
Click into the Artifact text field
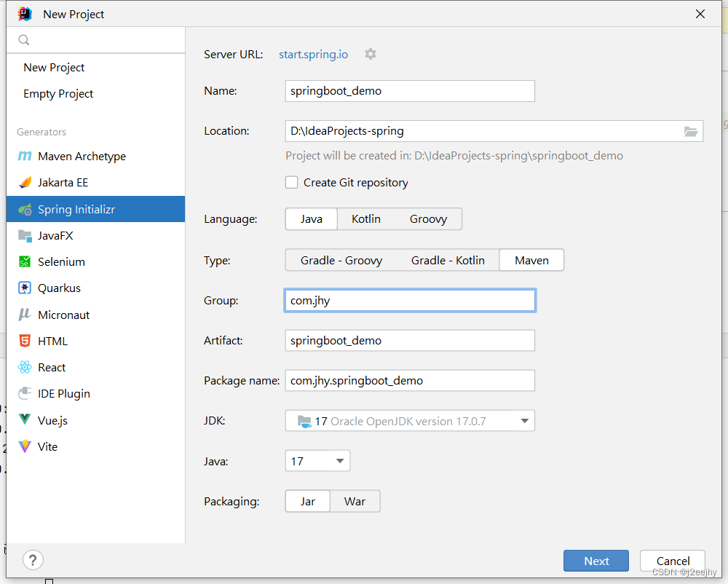tap(410, 341)
